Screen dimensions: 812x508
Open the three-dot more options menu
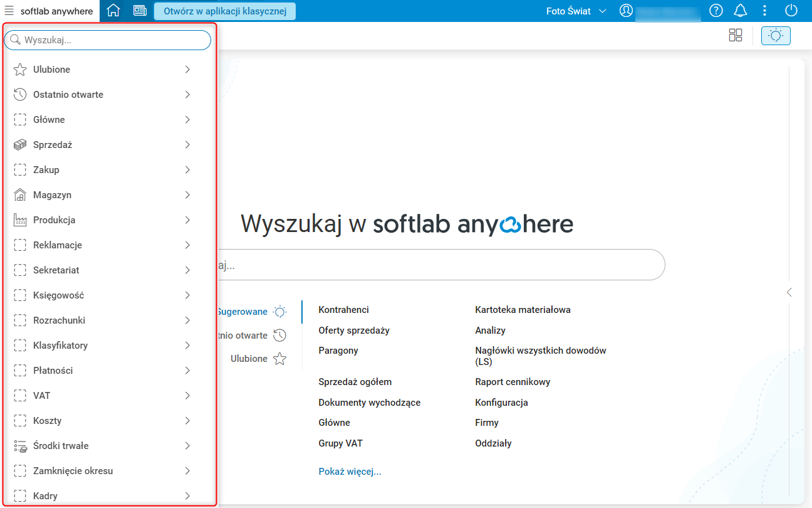(x=764, y=11)
